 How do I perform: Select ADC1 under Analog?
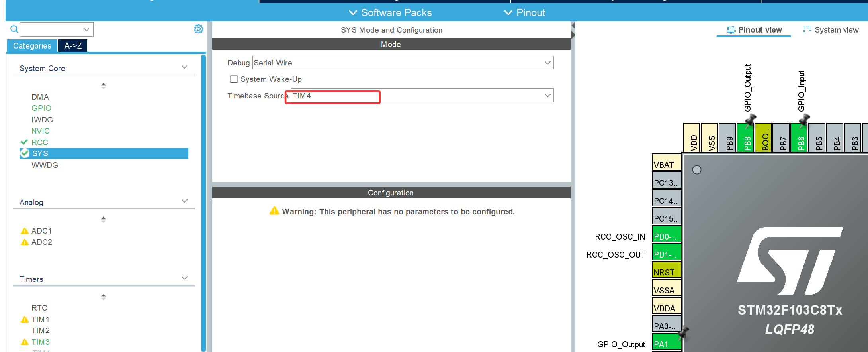[x=41, y=231]
